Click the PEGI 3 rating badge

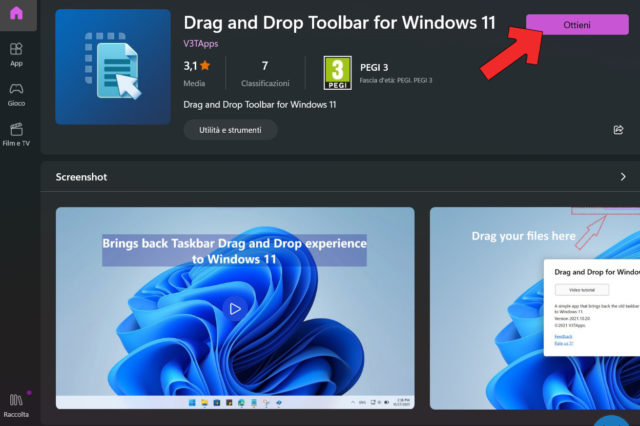pyautogui.click(x=338, y=73)
